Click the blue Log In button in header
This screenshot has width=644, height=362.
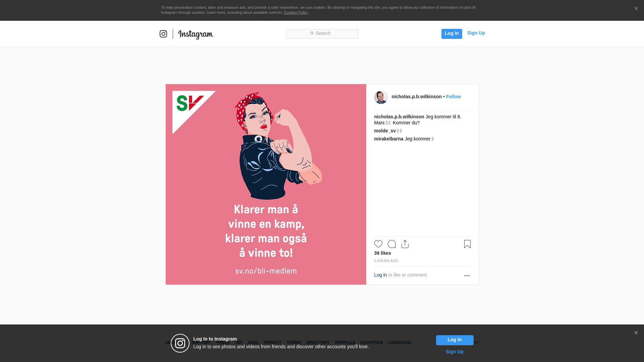[451, 34]
